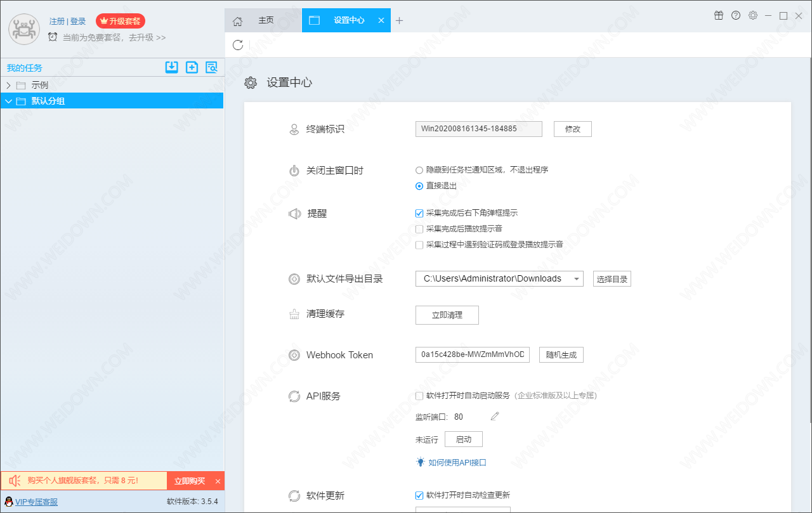The height and width of the screenshot is (513, 812).
Task: Click the 注册 link
Action: point(56,21)
